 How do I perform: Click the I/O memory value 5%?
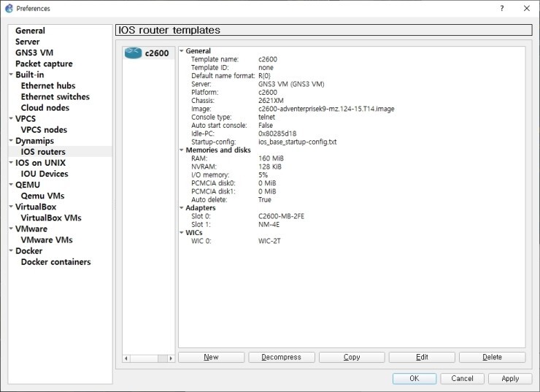click(263, 175)
